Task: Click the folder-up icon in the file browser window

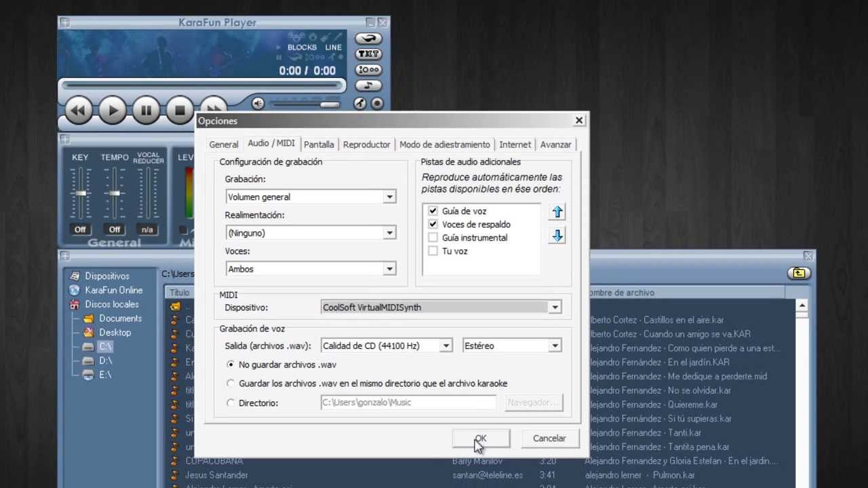Action: [799, 273]
